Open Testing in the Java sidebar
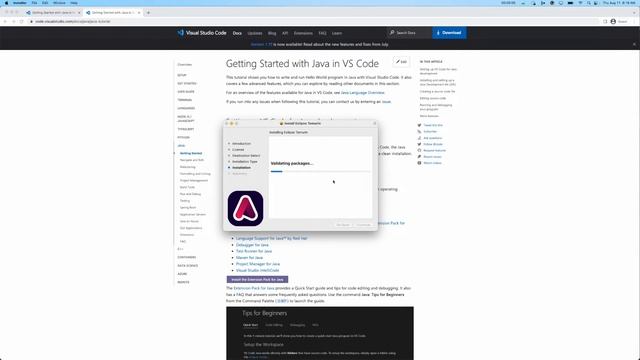640x360 pixels. [185, 201]
